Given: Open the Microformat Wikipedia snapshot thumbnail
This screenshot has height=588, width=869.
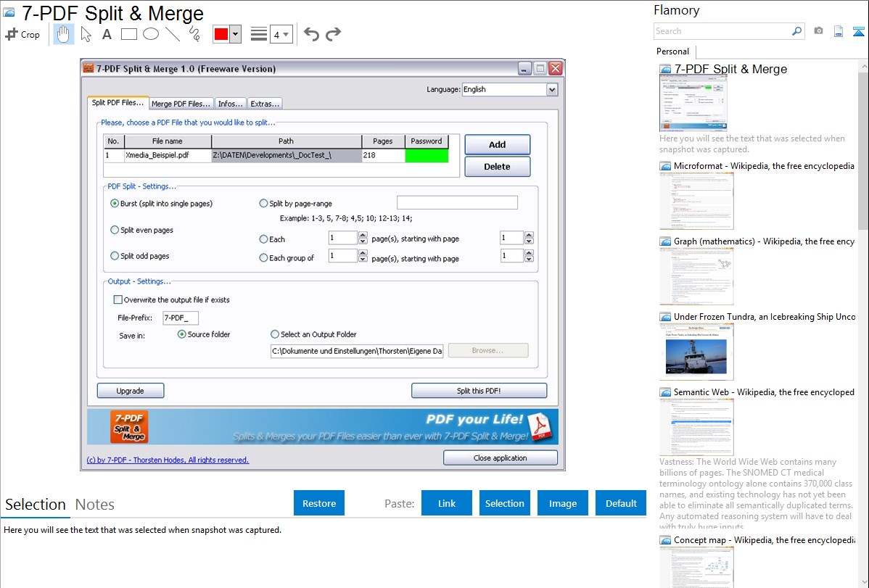Looking at the screenshot, I should (x=696, y=201).
